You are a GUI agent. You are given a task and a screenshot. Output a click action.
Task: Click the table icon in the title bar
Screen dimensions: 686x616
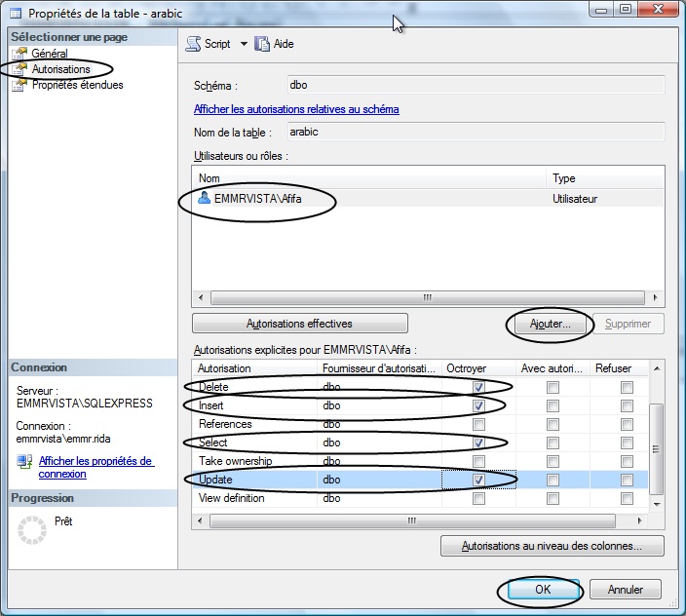pos(16,13)
